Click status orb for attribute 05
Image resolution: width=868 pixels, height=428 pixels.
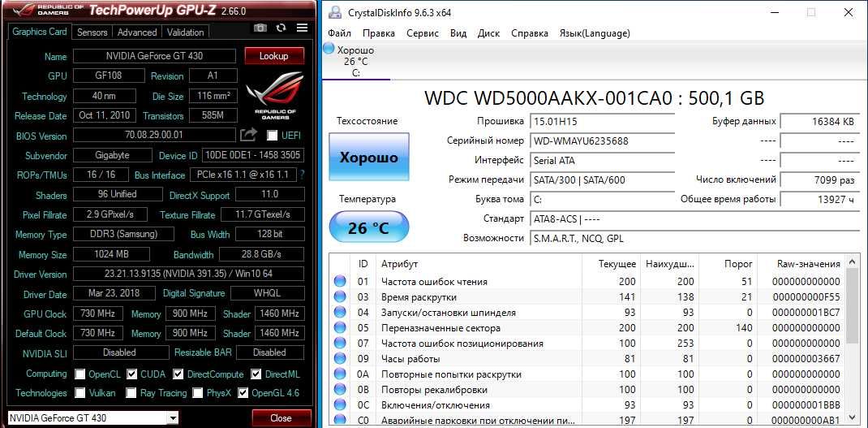pos(340,328)
